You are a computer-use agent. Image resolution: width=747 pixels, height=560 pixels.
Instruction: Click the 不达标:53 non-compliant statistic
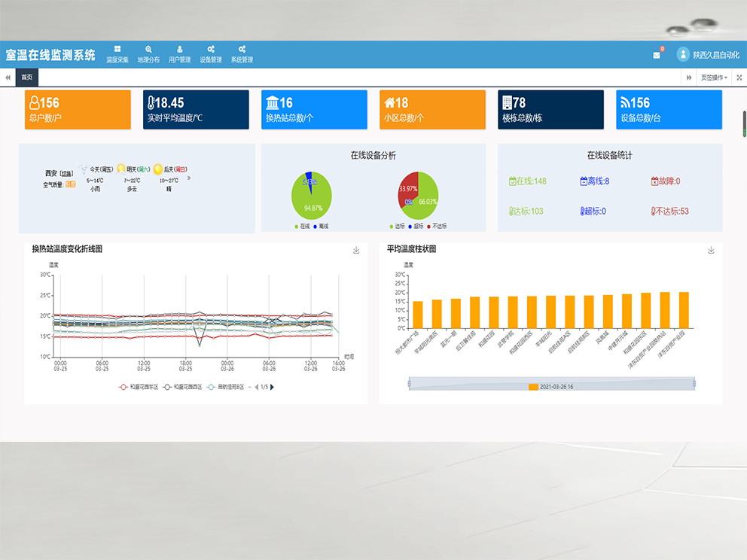click(670, 212)
